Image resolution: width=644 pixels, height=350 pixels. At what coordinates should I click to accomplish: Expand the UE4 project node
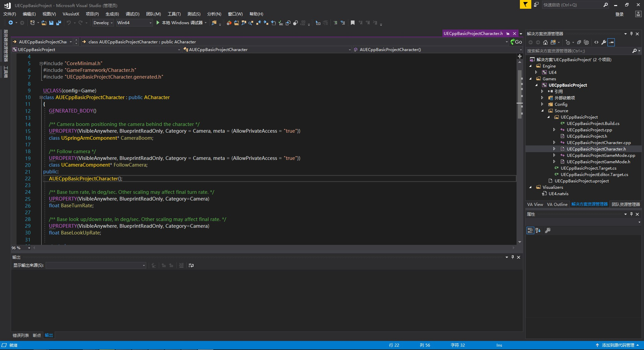point(536,72)
